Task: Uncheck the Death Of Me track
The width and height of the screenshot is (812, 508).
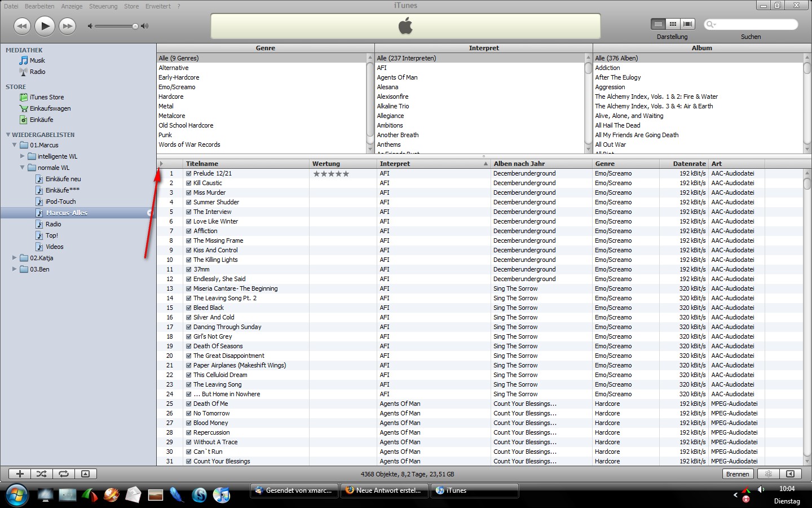Action: (x=189, y=404)
